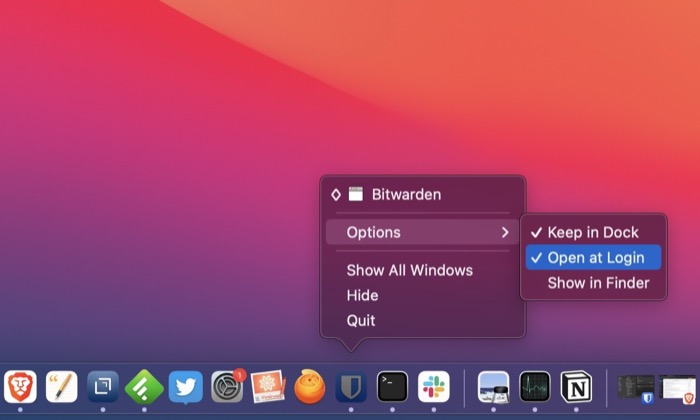Click the Bitwarden shield Dock icon
700x420 pixels.
coord(351,386)
